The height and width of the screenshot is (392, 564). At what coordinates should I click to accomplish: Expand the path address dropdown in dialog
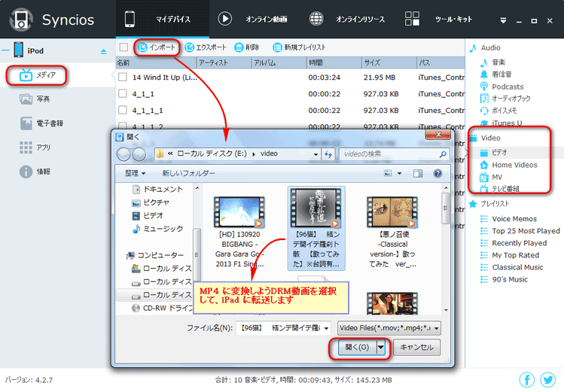pos(316,154)
